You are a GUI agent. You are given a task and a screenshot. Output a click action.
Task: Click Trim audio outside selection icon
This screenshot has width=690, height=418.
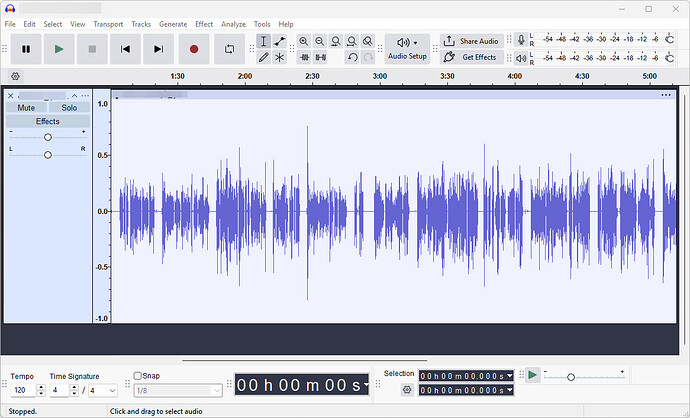(304, 57)
